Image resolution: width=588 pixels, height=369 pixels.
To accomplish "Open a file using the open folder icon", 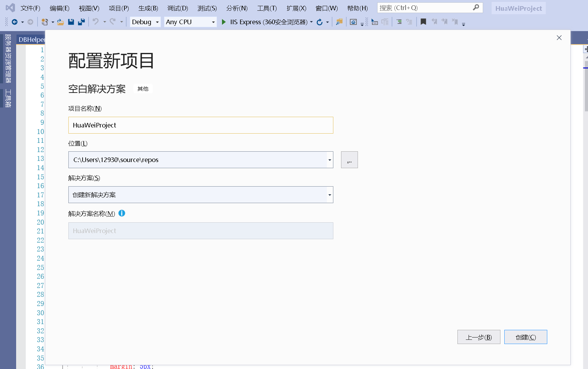I will point(60,22).
